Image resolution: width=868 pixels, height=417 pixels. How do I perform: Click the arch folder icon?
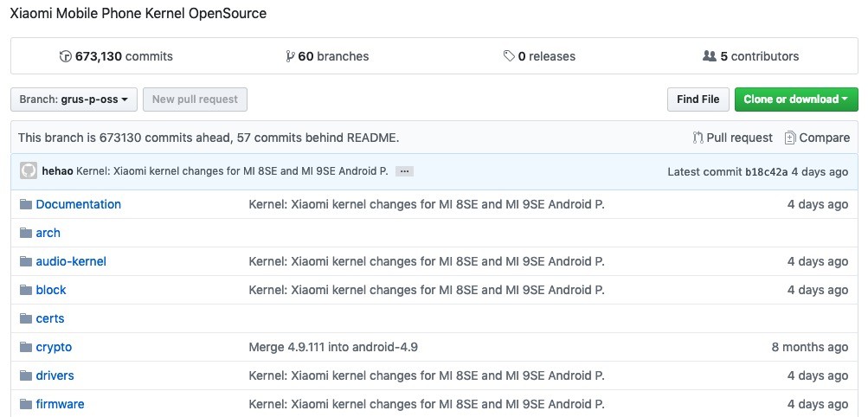point(26,233)
